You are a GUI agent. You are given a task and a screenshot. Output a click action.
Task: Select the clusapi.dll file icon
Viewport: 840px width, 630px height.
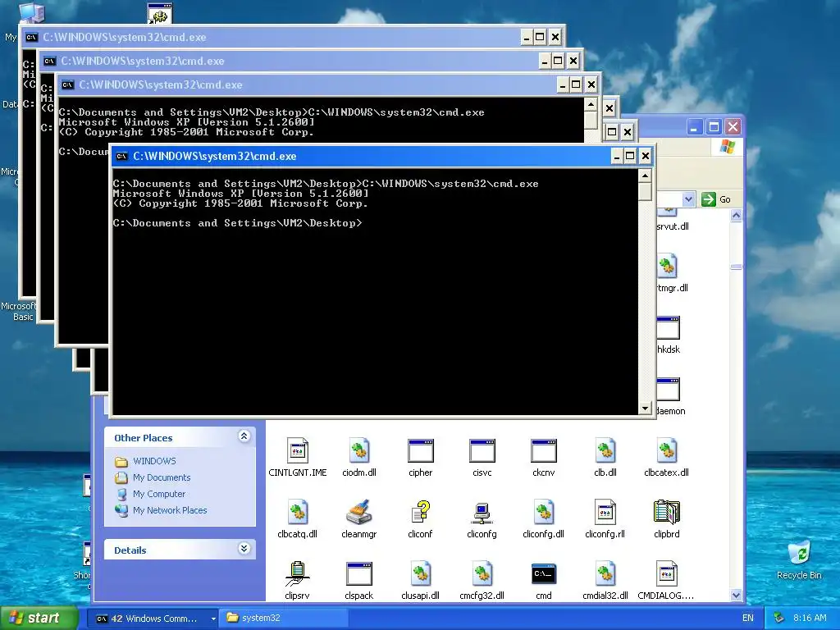[421, 573]
